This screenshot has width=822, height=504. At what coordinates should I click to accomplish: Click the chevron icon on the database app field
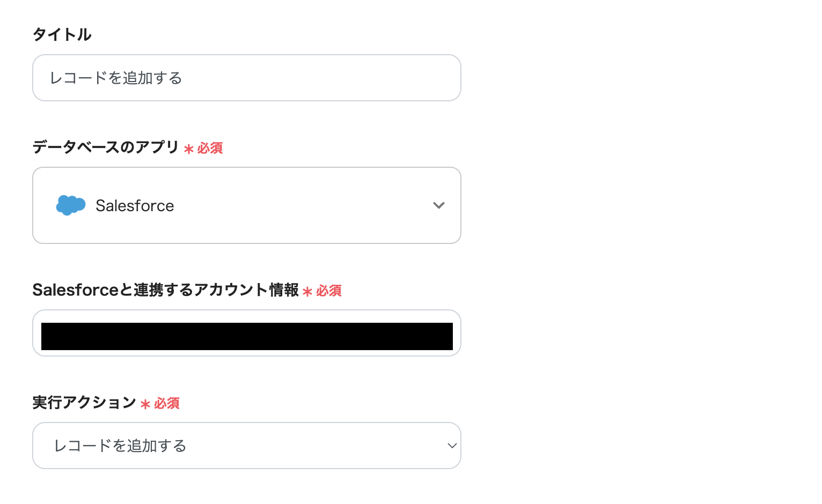[x=439, y=205]
